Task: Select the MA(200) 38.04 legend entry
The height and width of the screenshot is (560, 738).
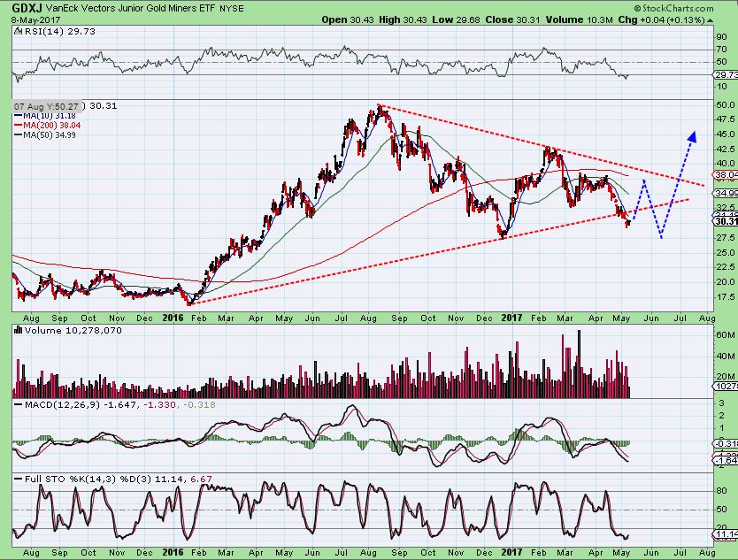Action: click(x=48, y=125)
